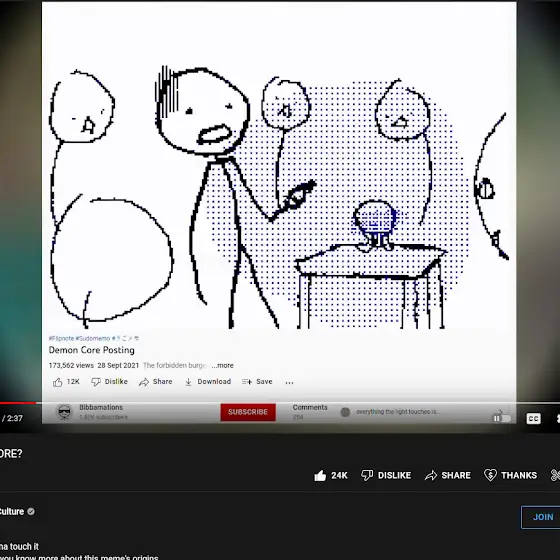Click the THANKS heart icon

(x=490, y=475)
